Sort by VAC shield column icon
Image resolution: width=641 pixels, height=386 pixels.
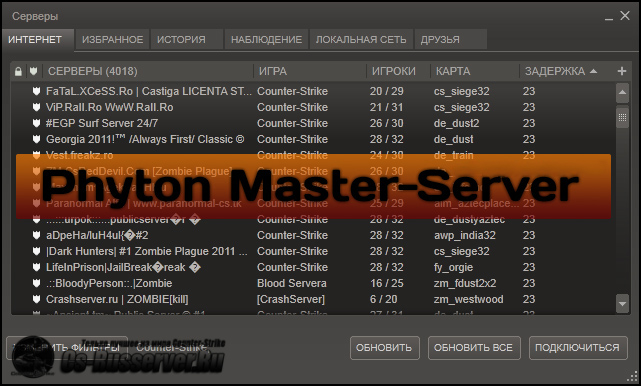coord(34,72)
